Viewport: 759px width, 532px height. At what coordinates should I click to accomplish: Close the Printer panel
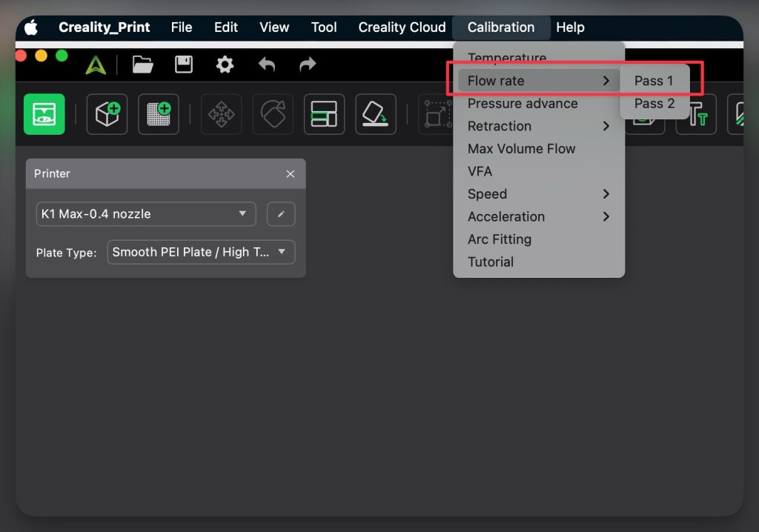(x=291, y=174)
